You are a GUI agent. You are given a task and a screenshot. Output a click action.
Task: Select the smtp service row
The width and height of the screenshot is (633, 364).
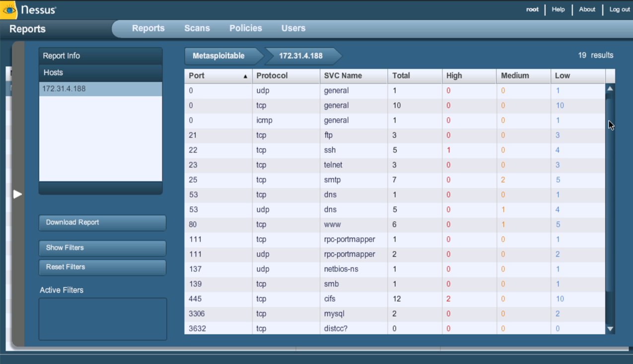pyautogui.click(x=395, y=180)
